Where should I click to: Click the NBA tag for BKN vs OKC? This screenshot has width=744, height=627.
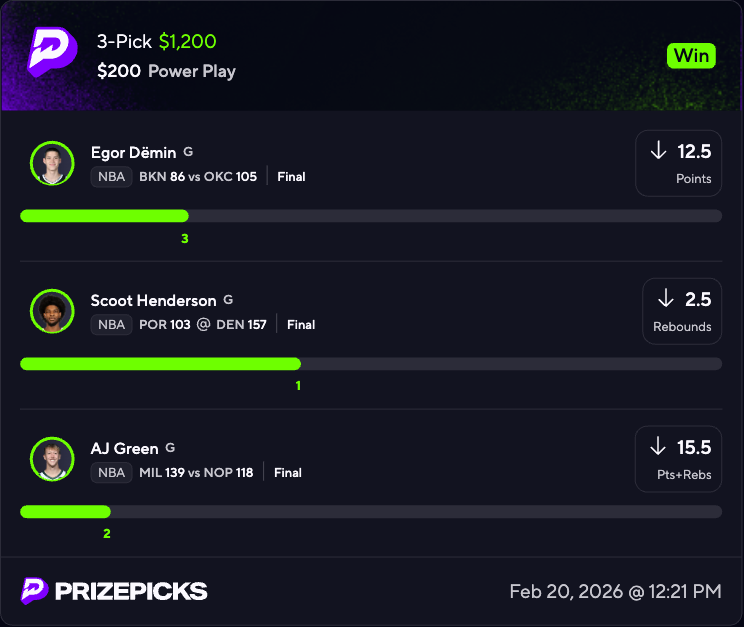(x=111, y=177)
